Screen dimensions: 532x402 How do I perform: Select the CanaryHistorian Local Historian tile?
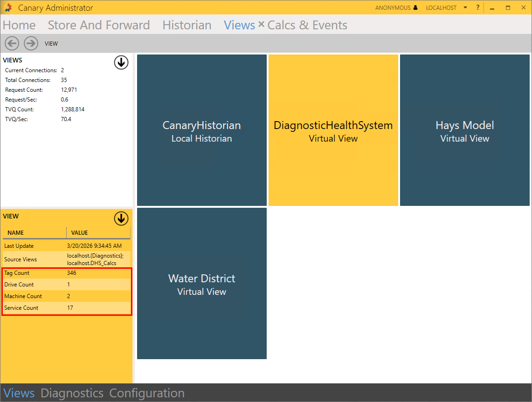click(x=201, y=130)
